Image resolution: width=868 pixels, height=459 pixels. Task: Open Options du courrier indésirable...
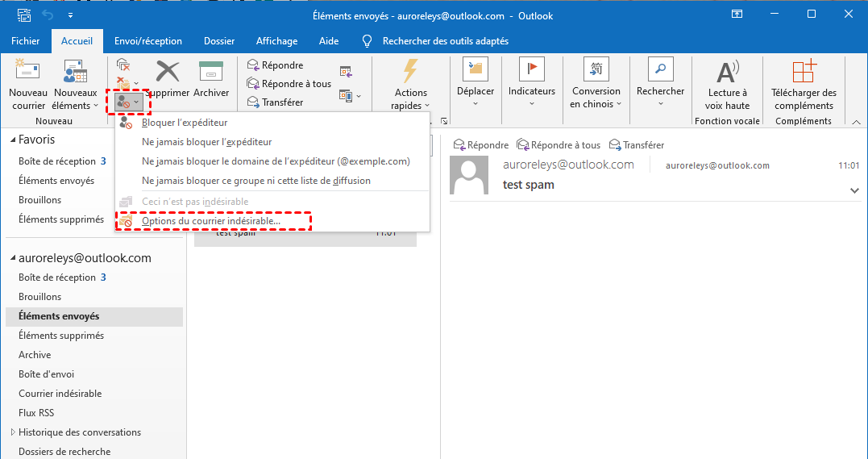click(x=272, y=221)
